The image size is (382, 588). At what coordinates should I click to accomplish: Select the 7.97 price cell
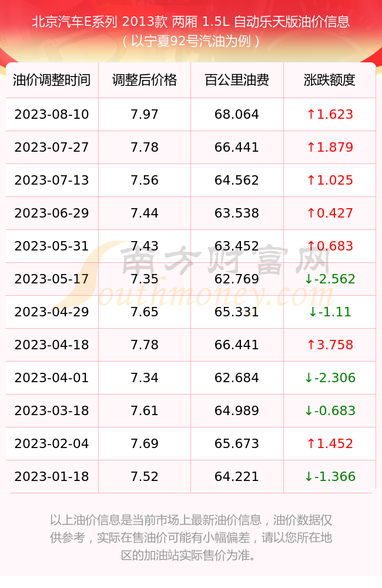(x=145, y=115)
